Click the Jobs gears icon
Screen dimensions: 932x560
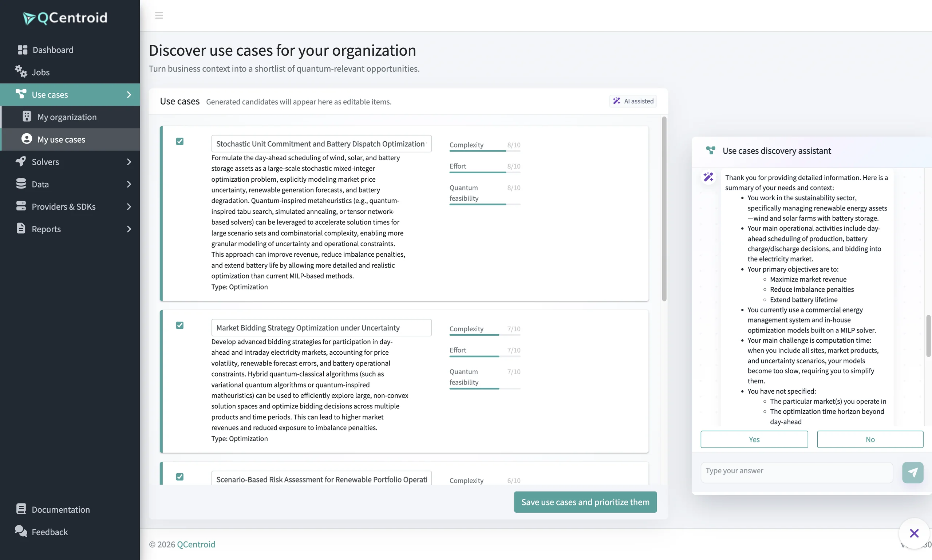tap(21, 72)
